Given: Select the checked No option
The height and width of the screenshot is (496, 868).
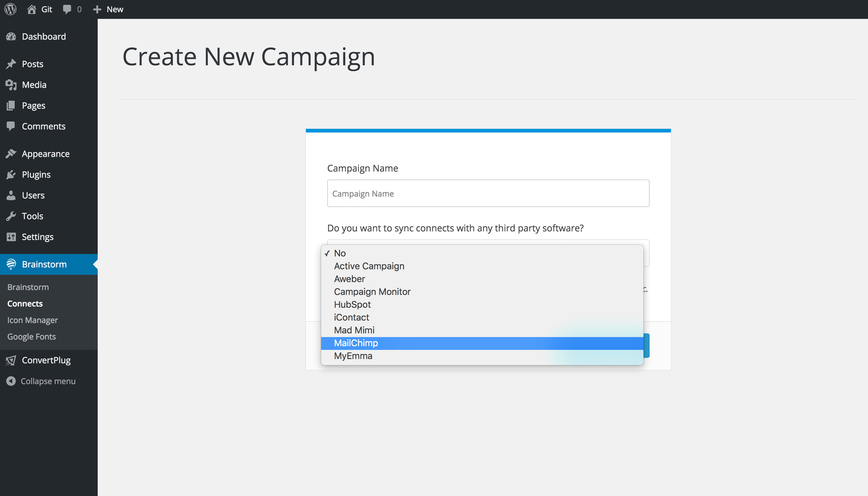Looking at the screenshot, I should (340, 253).
